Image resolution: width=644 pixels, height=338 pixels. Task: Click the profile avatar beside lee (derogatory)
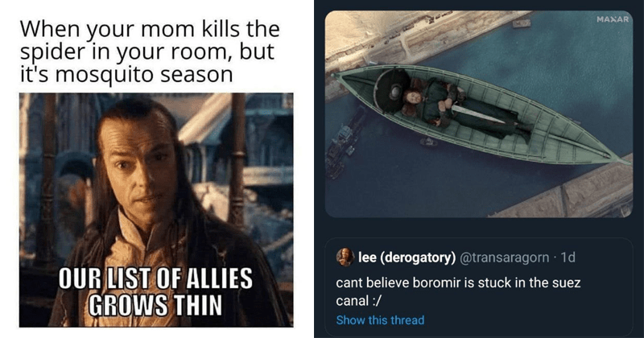345,257
